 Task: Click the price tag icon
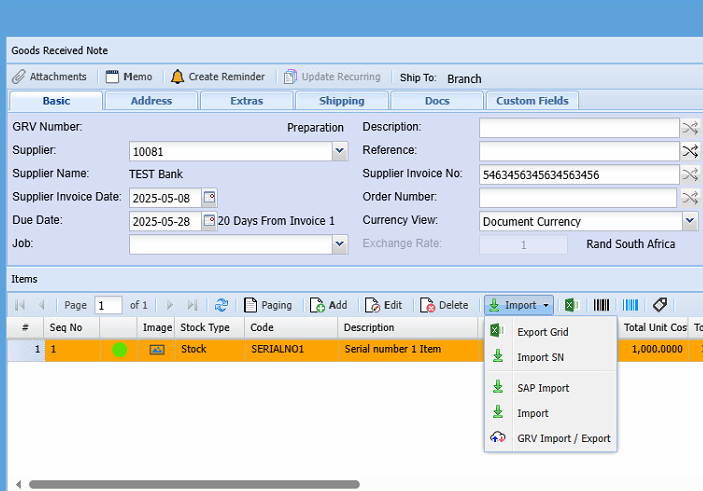click(660, 305)
